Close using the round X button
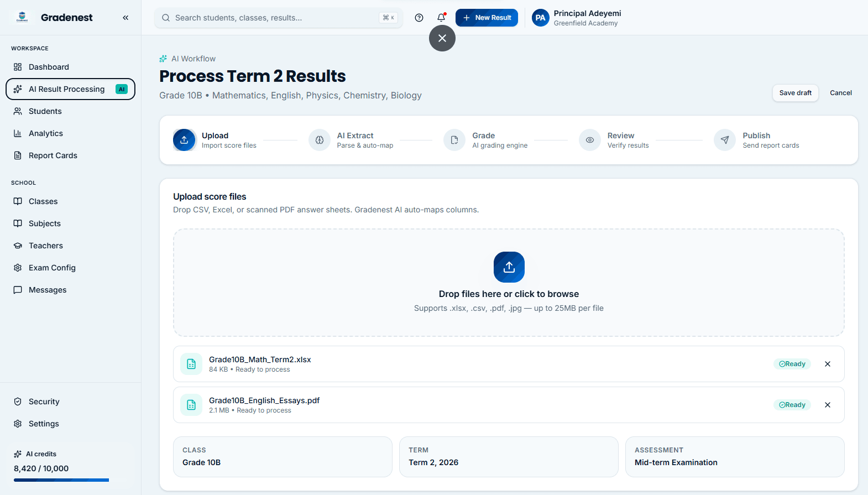Viewport: 868px width, 495px height. click(x=442, y=38)
